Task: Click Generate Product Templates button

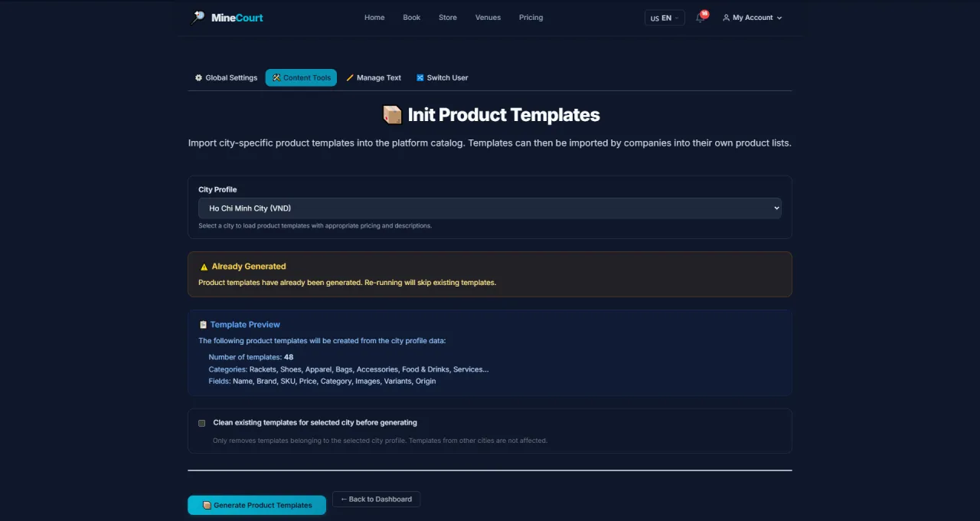Action: click(x=256, y=505)
